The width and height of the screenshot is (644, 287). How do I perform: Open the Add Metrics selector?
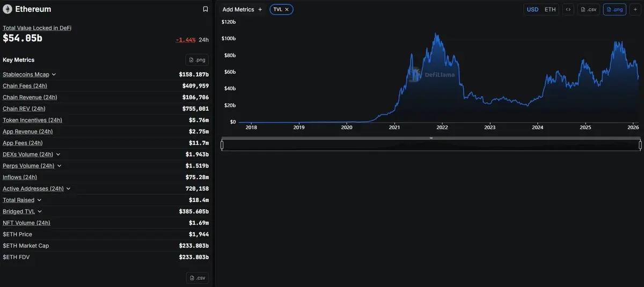coord(243,10)
